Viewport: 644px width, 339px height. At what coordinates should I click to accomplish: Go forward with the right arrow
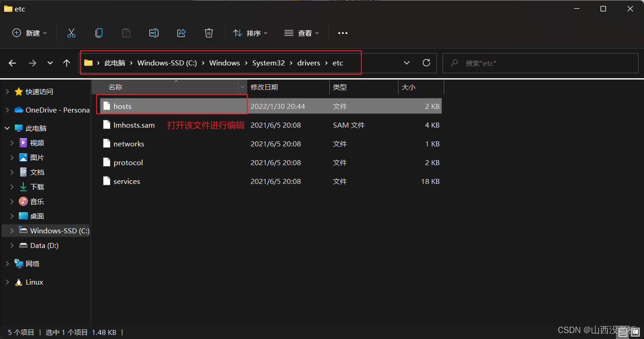tap(32, 63)
